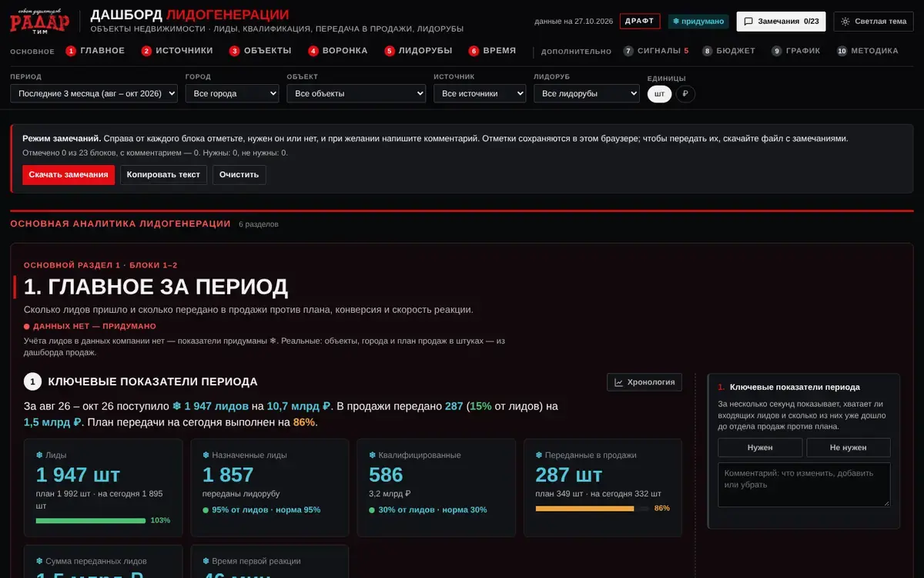Click number 1 badge beside Главное
This screenshot has width=924, height=578.
(x=71, y=51)
